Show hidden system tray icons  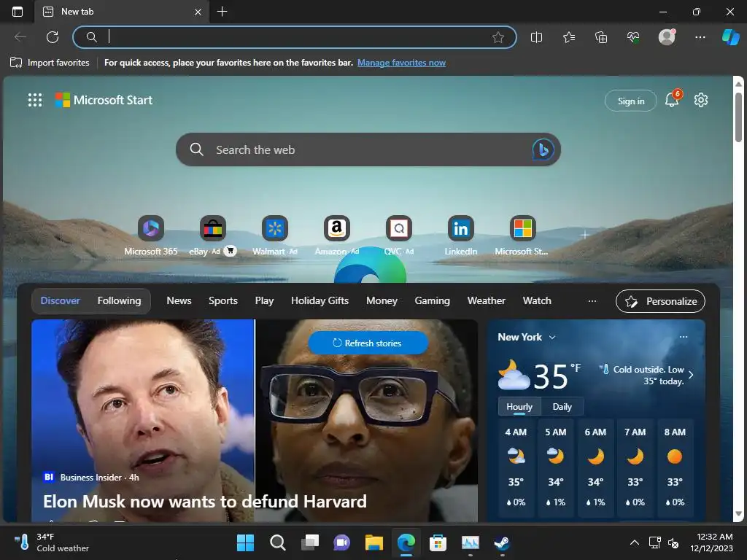click(x=635, y=542)
